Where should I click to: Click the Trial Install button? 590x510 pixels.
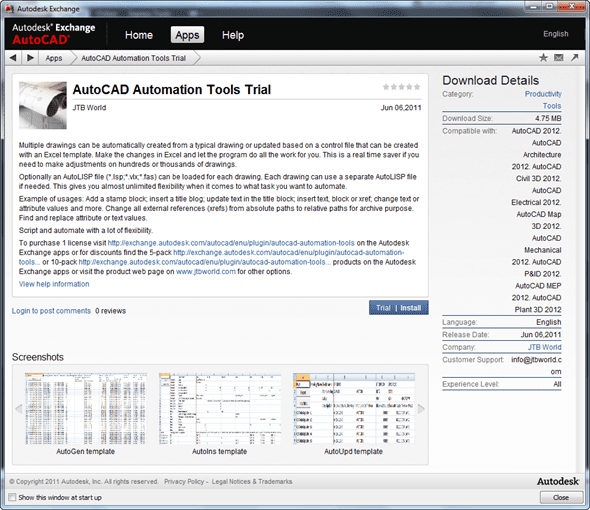398,308
